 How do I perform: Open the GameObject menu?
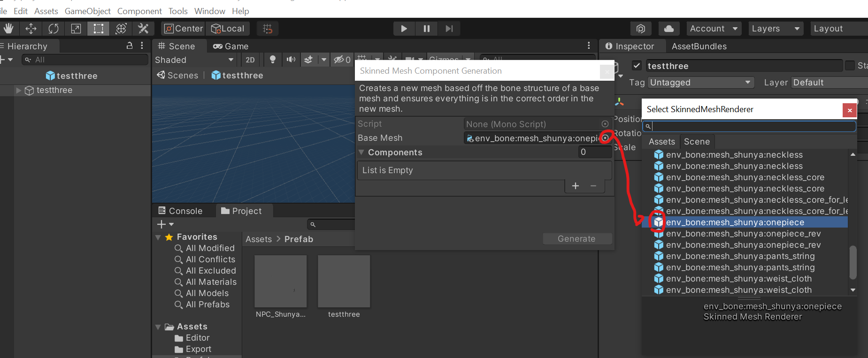click(87, 11)
